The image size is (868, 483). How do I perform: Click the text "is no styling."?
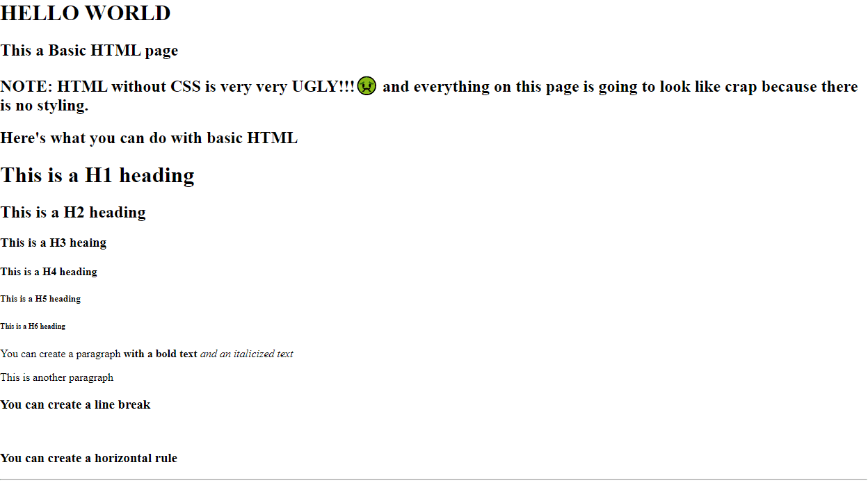coord(45,106)
